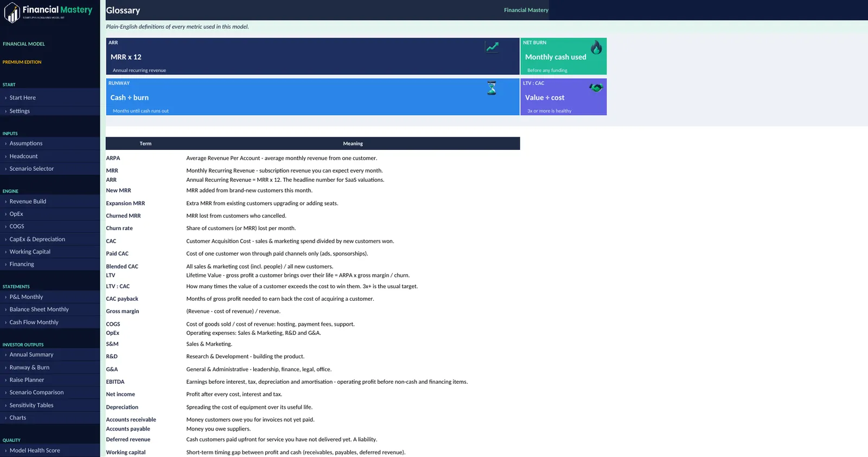This screenshot has height=457, width=868.
Task: Go to Settings in the sidebar
Action: click(50, 111)
